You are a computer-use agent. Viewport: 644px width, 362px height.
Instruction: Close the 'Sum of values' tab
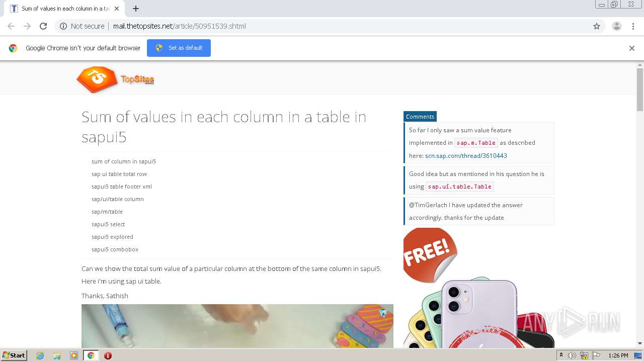point(117,9)
